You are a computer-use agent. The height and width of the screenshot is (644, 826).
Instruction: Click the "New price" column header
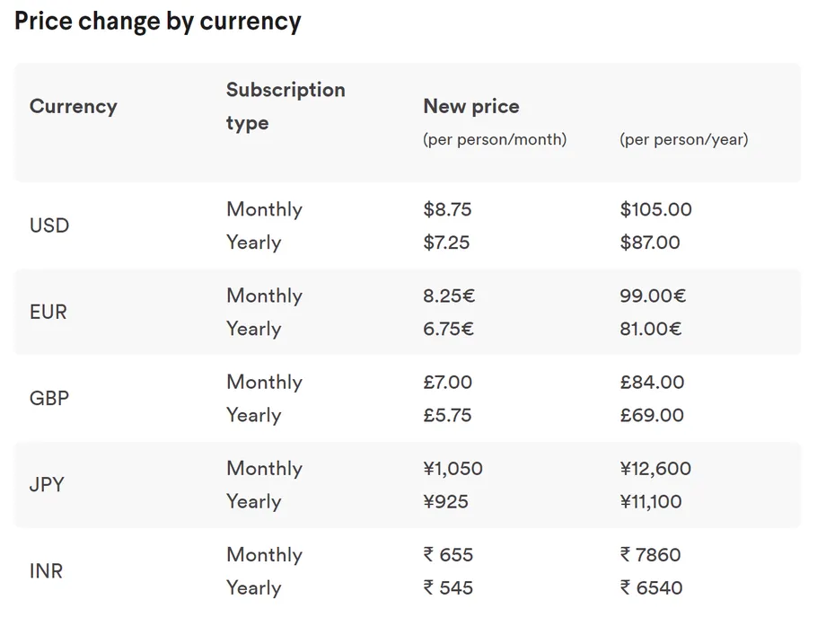471,106
